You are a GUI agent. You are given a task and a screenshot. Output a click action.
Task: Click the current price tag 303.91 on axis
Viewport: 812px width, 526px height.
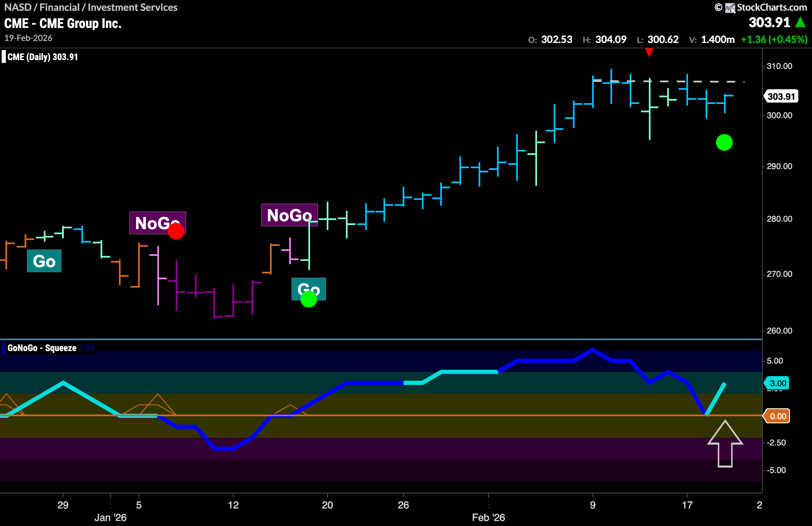point(781,96)
